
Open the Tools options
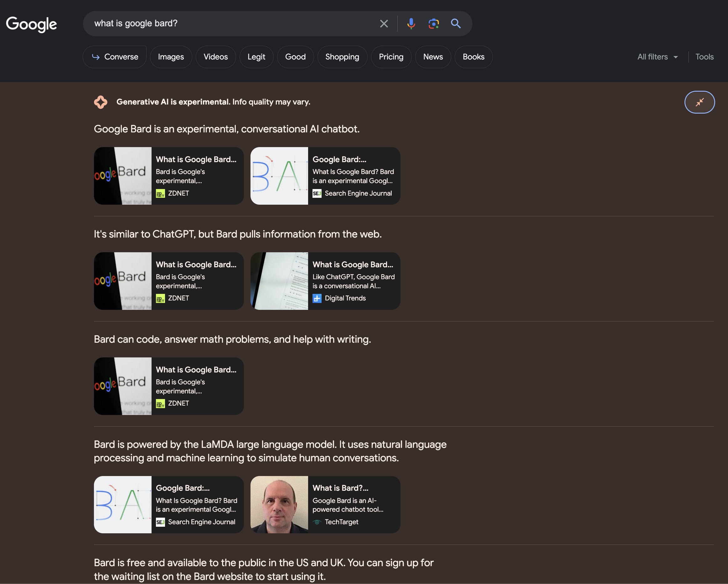(x=704, y=57)
